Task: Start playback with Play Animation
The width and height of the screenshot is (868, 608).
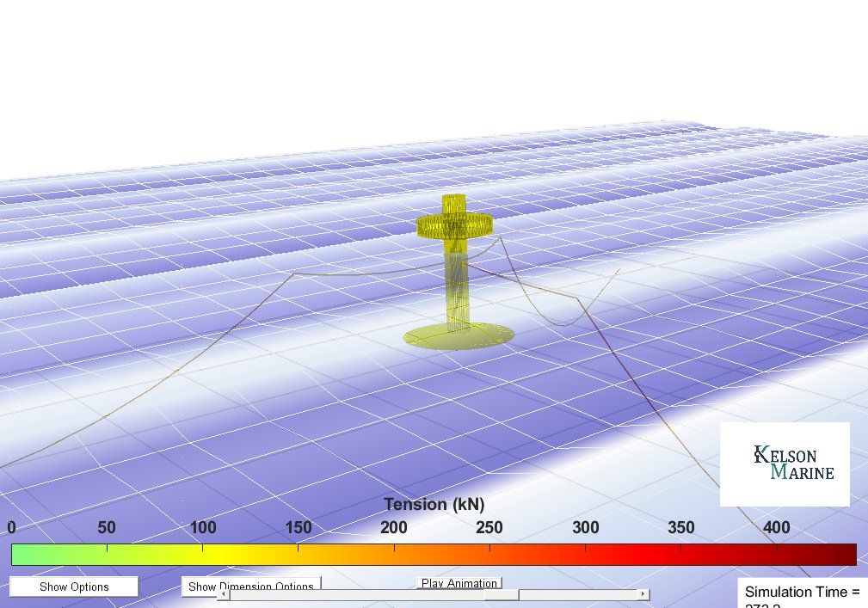Action: pos(459,583)
